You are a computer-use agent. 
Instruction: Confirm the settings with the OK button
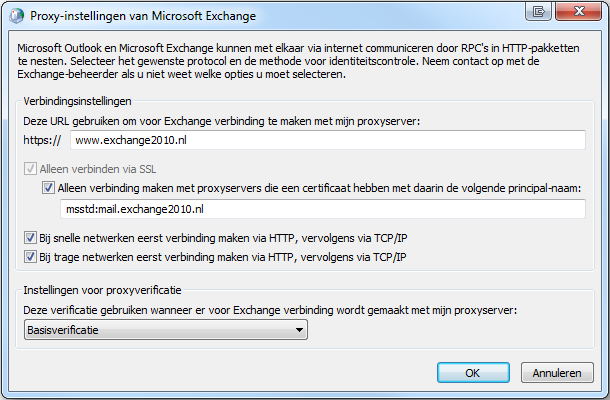pos(473,373)
